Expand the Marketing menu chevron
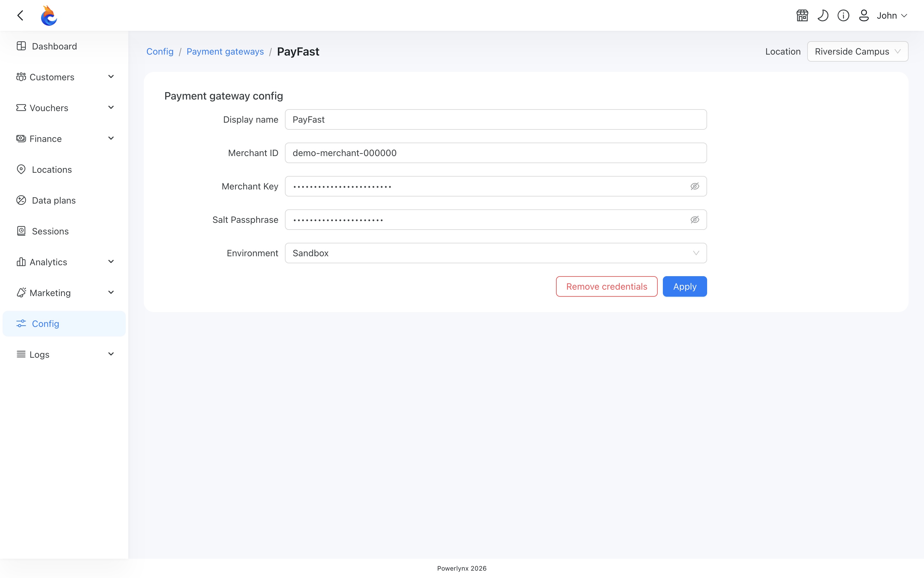 (x=111, y=293)
